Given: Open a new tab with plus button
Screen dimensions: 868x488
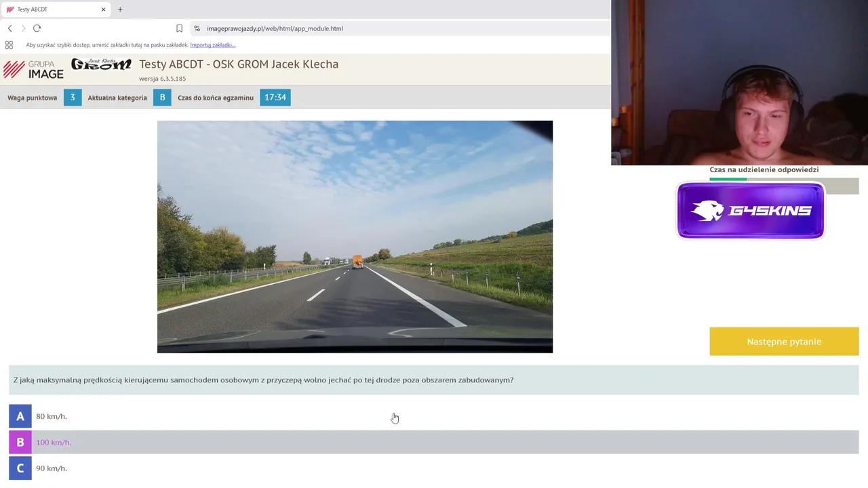Looking at the screenshot, I should tap(120, 9).
